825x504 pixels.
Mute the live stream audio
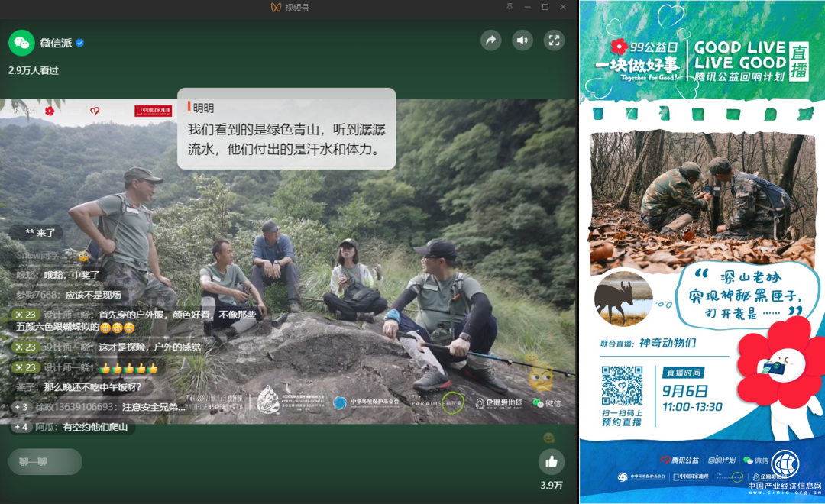point(522,40)
